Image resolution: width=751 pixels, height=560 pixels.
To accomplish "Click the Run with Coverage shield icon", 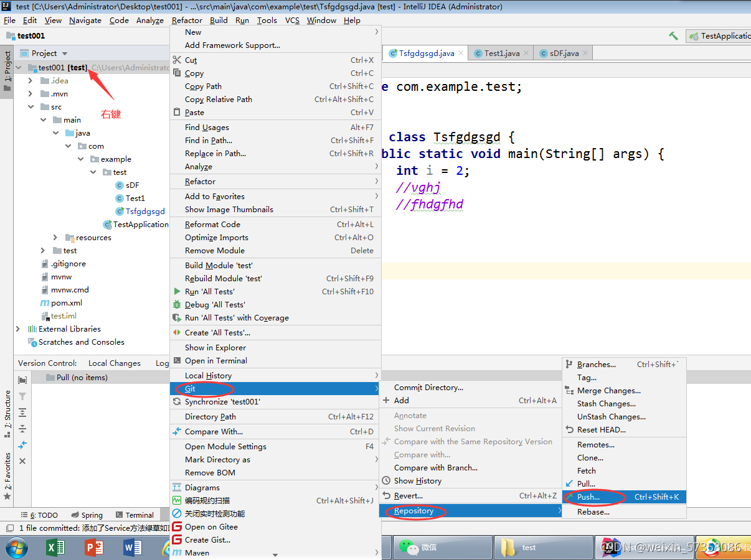I will point(177,317).
